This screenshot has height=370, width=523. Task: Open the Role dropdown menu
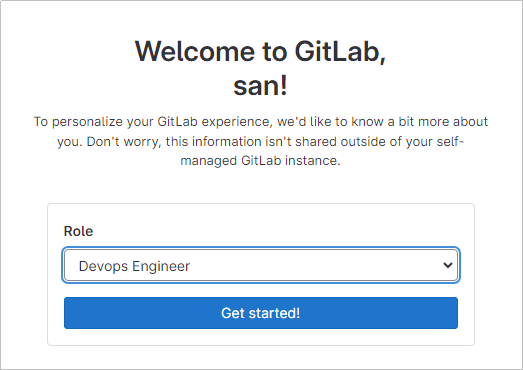tap(261, 265)
